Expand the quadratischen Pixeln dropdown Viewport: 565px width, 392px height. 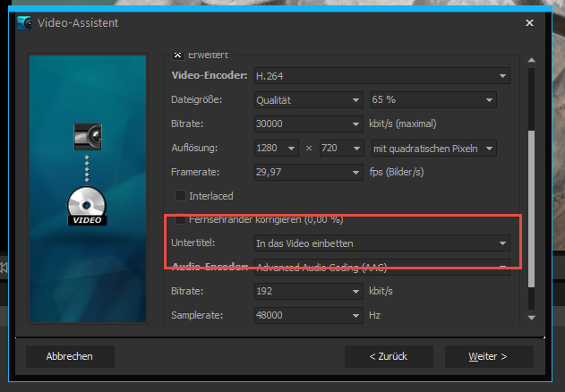click(432, 148)
